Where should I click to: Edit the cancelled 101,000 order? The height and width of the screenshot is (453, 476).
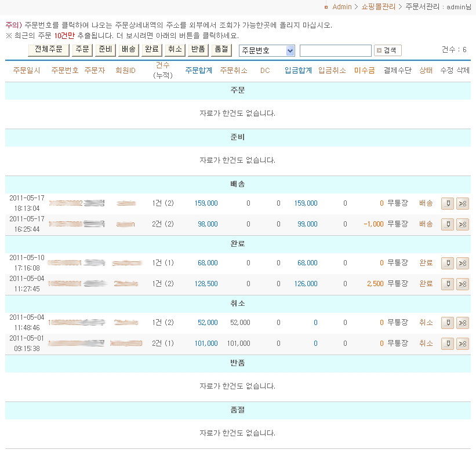[447, 344]
